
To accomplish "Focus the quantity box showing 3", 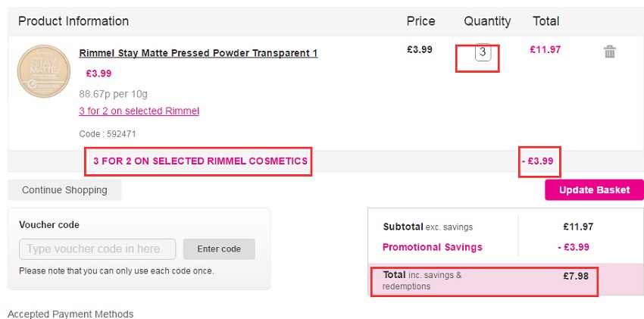I will (x=483, y=52).
